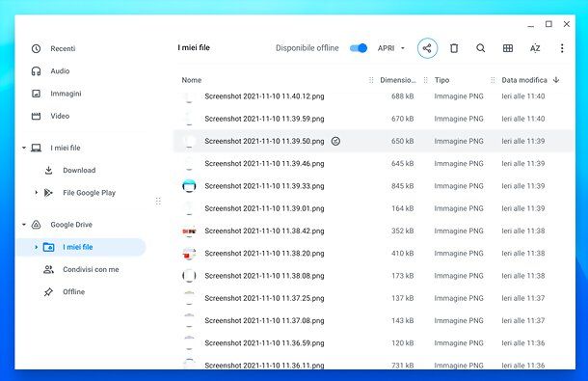Click the 164 kB size cell
Viewport: 588px width, 381px height.
402,208
